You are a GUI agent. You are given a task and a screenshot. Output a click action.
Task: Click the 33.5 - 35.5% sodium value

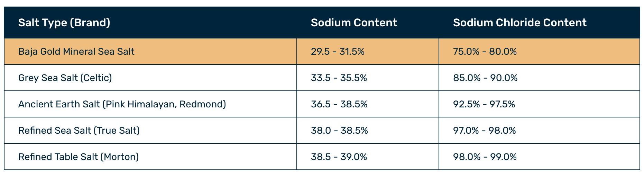tap(339, 78)
